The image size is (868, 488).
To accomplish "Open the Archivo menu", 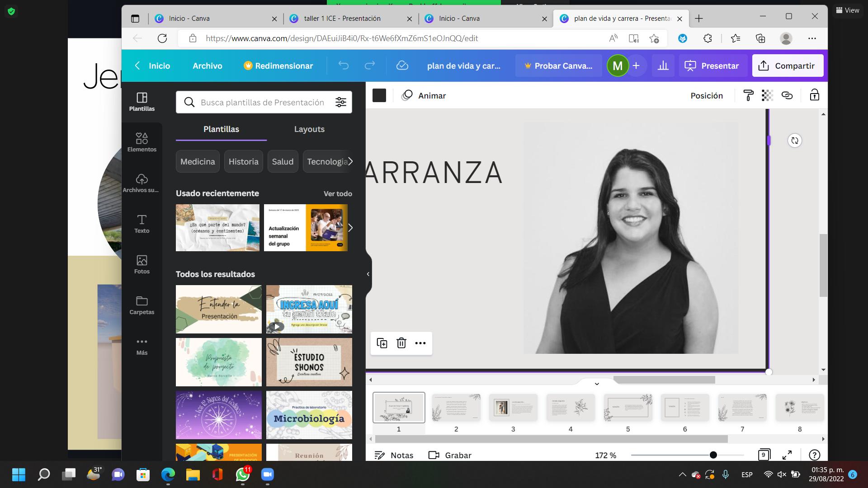I will tap(207, 66).
